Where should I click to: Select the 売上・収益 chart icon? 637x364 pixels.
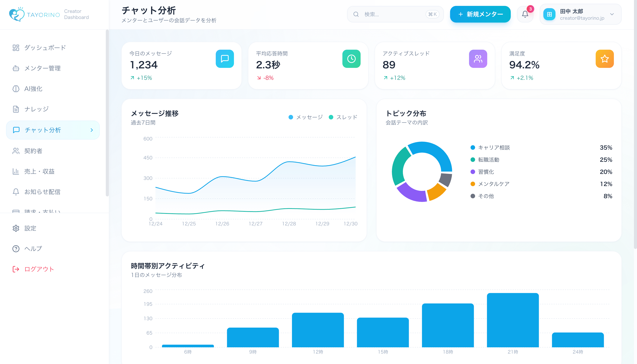tap(16, 171)
